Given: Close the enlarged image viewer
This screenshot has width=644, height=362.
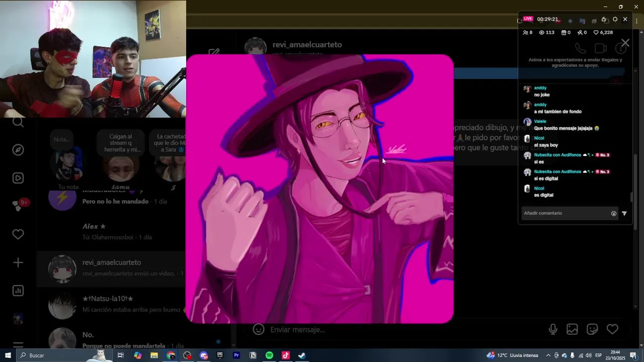Looking at the screenshot, I should click(x=625, y=43).
